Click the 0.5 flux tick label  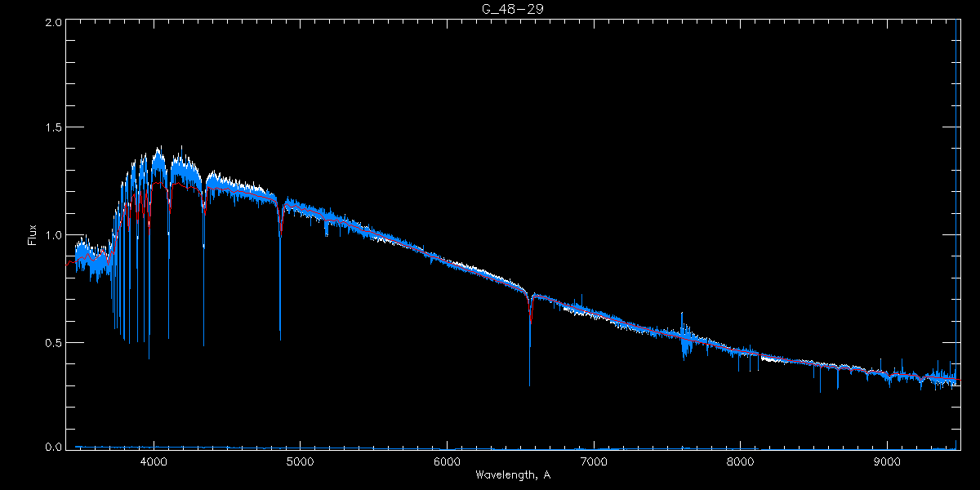point(53,342)
